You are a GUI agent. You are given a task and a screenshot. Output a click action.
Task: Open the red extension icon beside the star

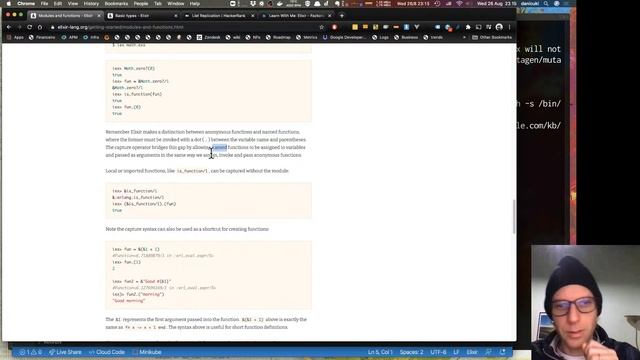334,27
